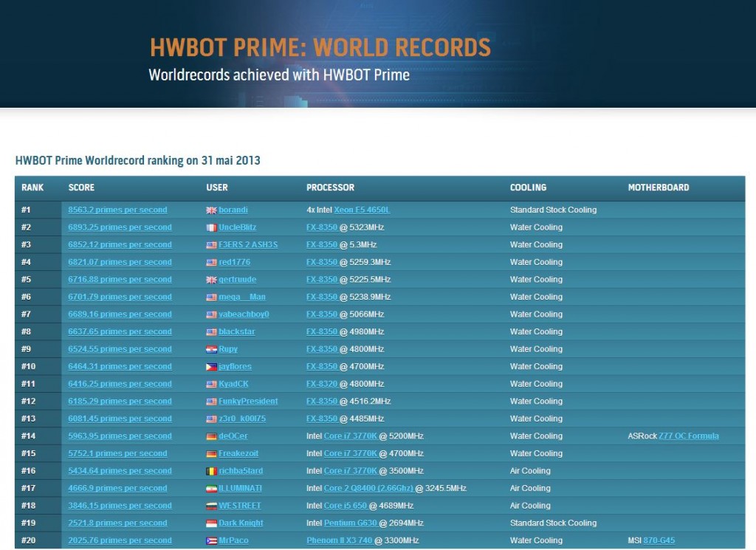Viewport: 756px width, 550px height.
Task: Click the flag icon beside ILLUMINATI
Action: [211, 489]
